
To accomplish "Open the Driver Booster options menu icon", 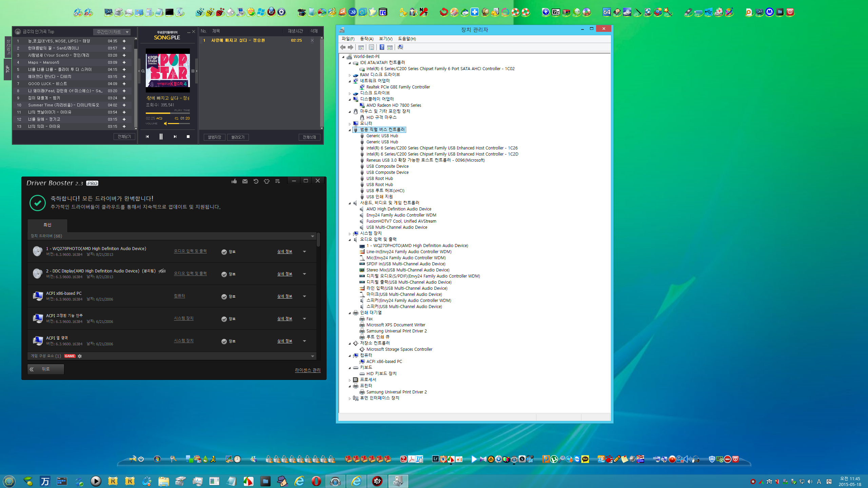I will [x=277, y=181].
